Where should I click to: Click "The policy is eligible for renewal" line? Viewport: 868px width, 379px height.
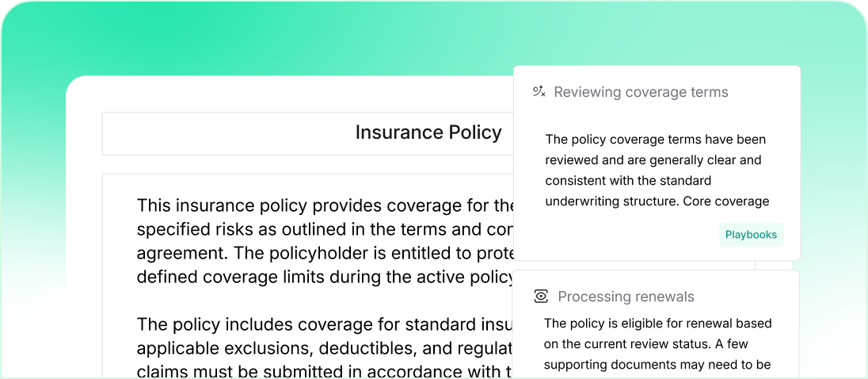(x=657, y=323)
